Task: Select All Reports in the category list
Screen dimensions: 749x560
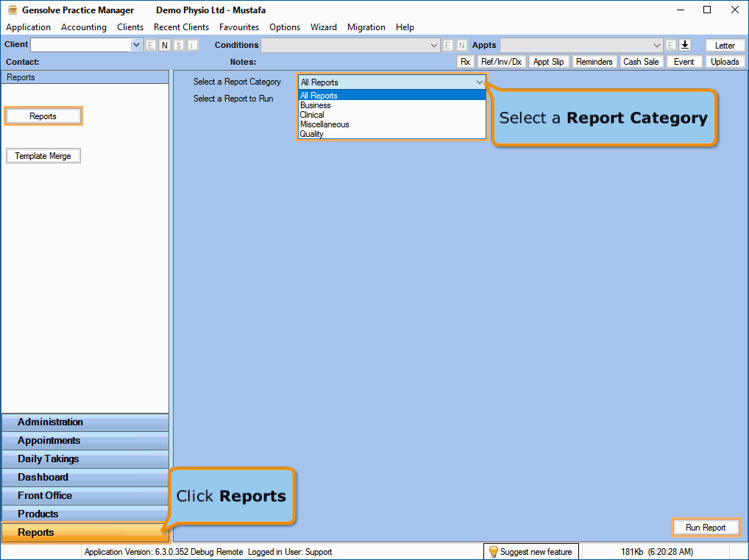Action: coord(392,96)
